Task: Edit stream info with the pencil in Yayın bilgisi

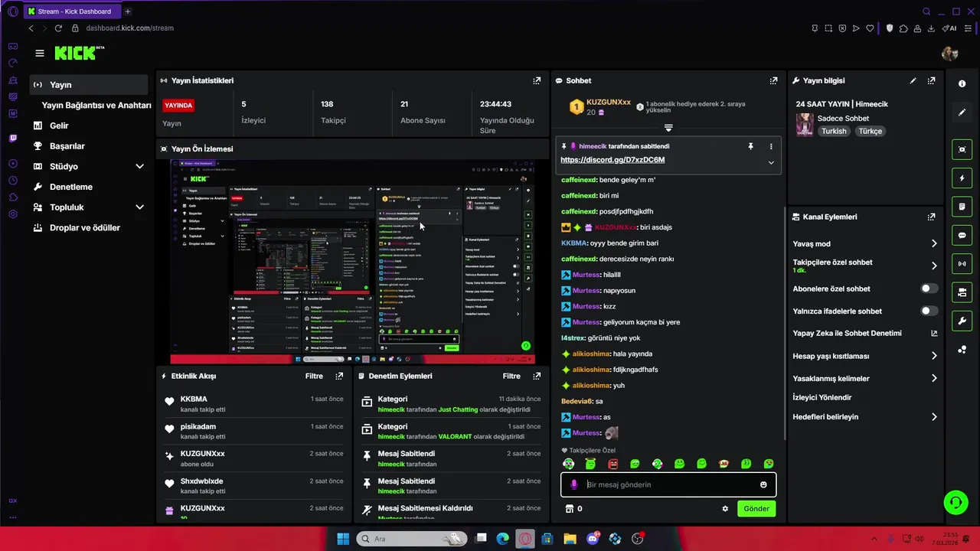Action: coord(913,80)
